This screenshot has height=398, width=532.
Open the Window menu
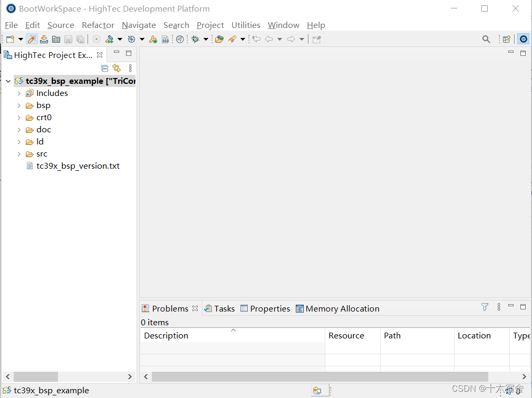click(283, 25)
